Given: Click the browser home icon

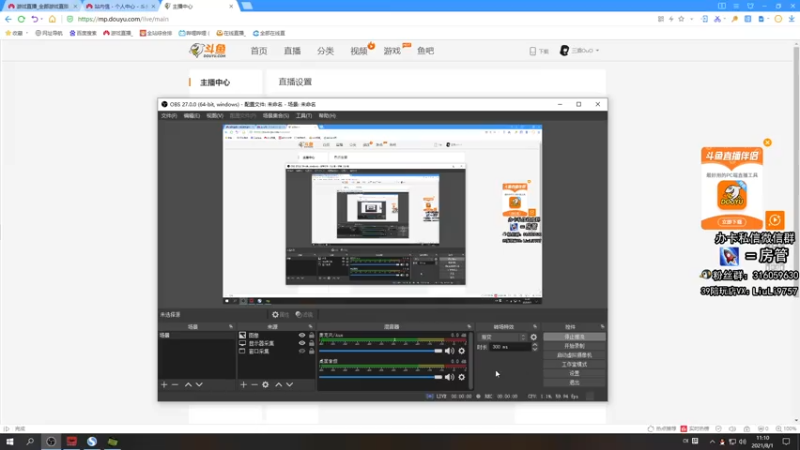Looking at the screenshot, I should (52, 19).
